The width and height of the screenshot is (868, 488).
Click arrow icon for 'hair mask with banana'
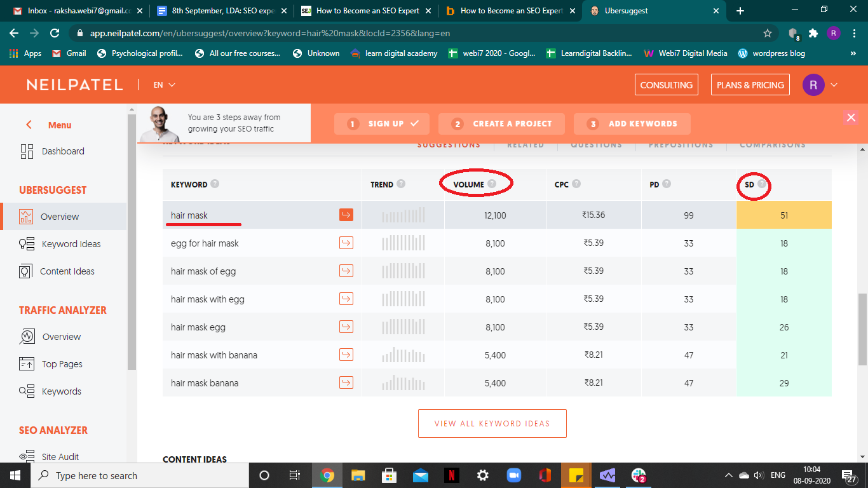[346, 355]
